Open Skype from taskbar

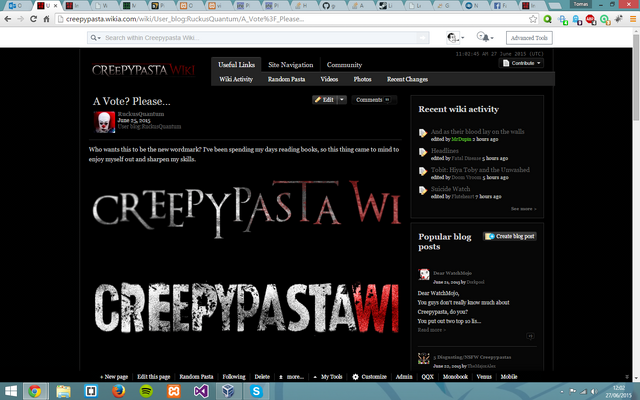256,391
